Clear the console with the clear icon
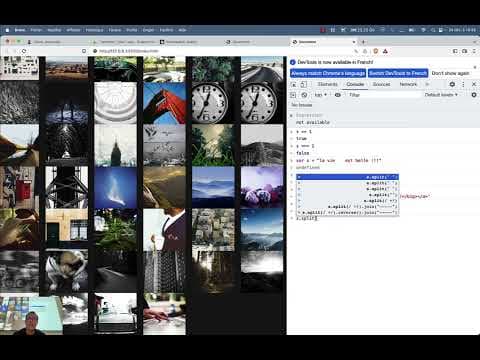Screen dimensions: 480x360 (304, 95)
